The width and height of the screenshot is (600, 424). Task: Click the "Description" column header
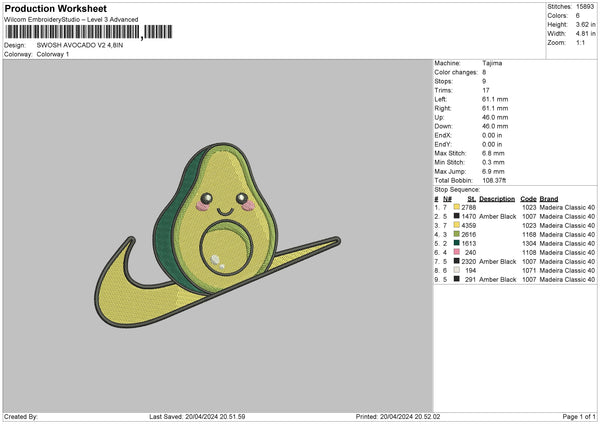click(x=497, y=199)
